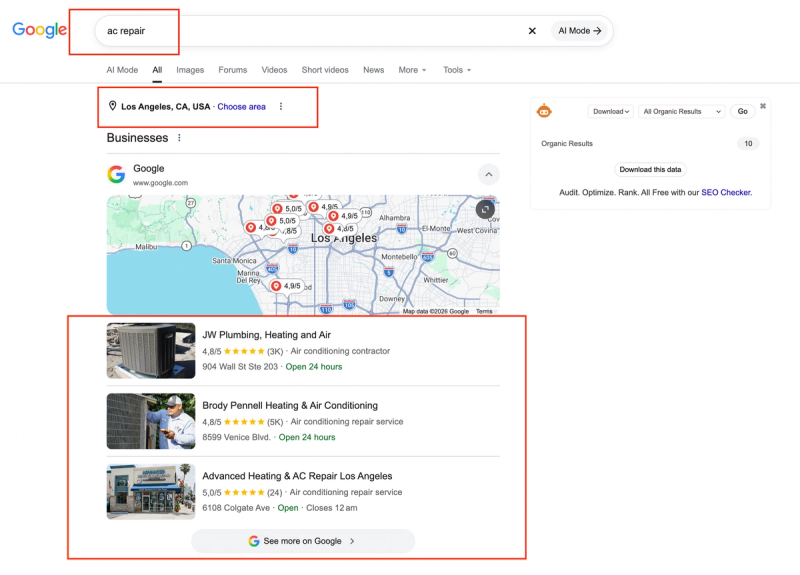
Task: Click the JW Plumbing AC unit thumbnail
Action: [151, 351]
